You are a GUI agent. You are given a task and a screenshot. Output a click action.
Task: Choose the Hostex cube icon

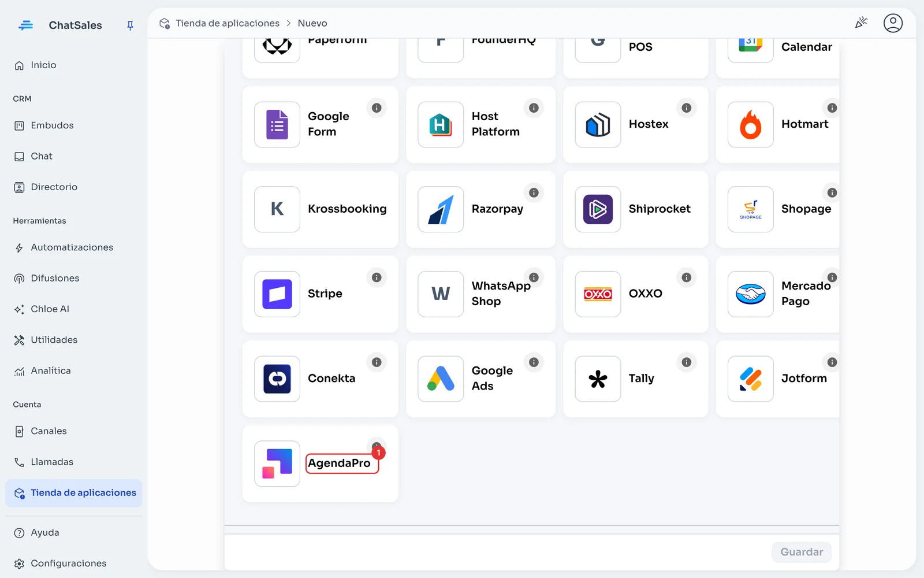pos(598,124)
